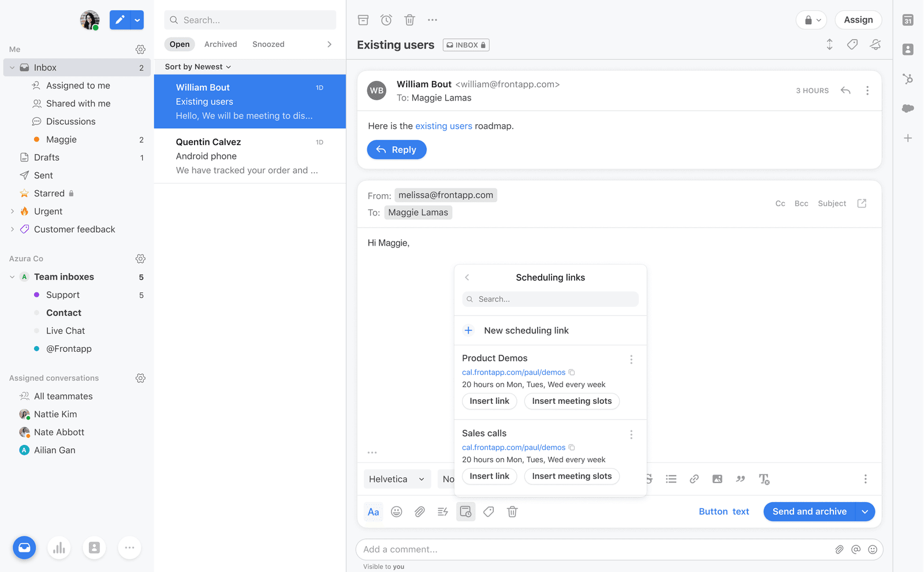The width and height of the screenshot is (924, 572).
Task: Delete the conversation with the top trash icon
Action: [409, 20]
